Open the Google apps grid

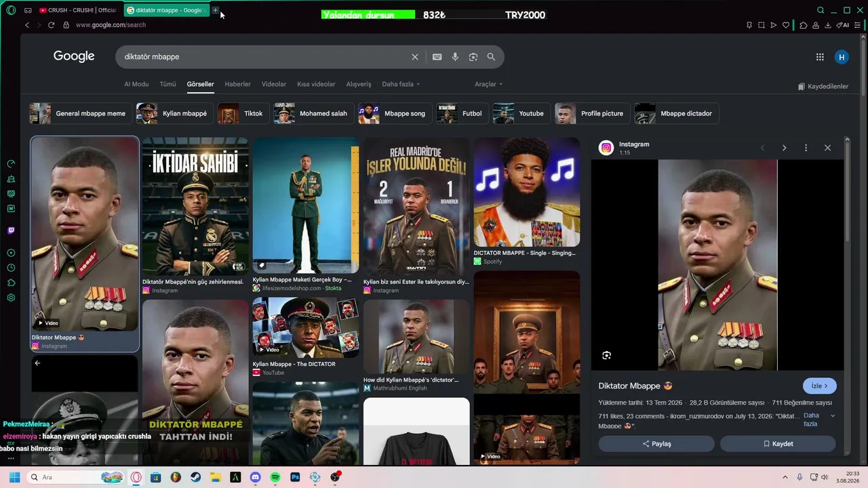click(x=820, y=57)
